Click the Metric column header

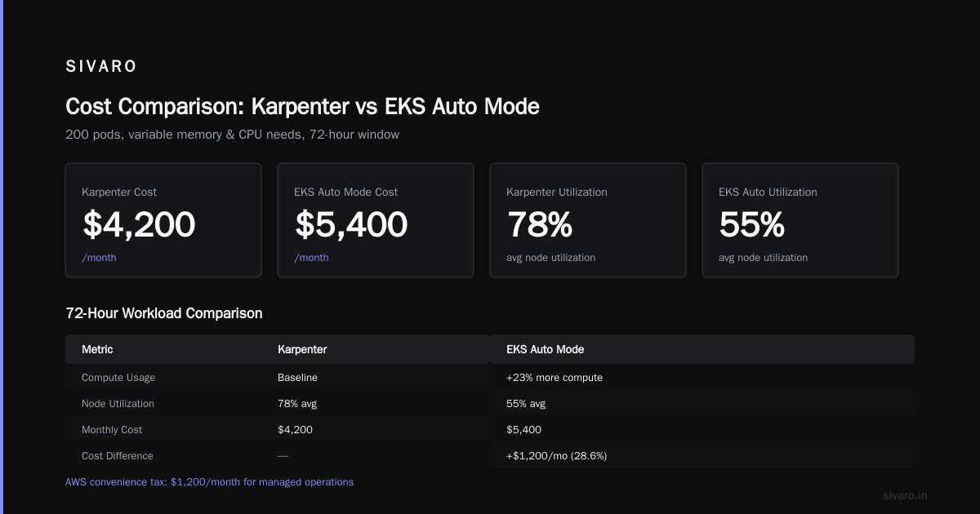pyautogui.click(x=97, y=349)
